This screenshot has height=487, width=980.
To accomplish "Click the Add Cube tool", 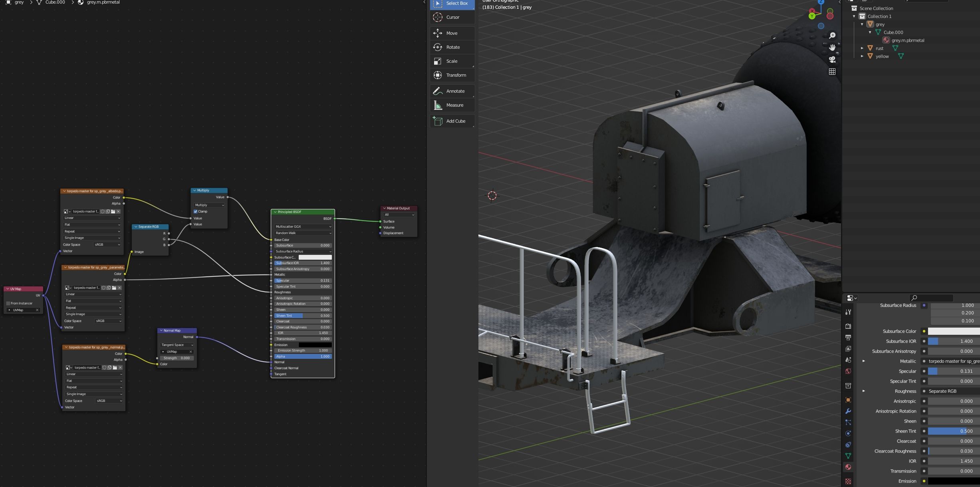I will point(452,121).
